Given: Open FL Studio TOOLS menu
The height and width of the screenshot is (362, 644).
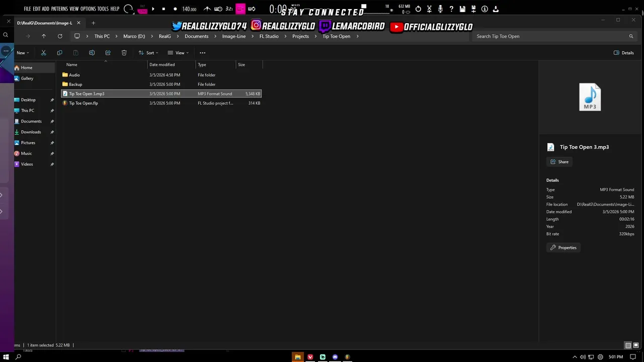Looking at the screenshot, I should pyautogui.click(x=103, y=9).
